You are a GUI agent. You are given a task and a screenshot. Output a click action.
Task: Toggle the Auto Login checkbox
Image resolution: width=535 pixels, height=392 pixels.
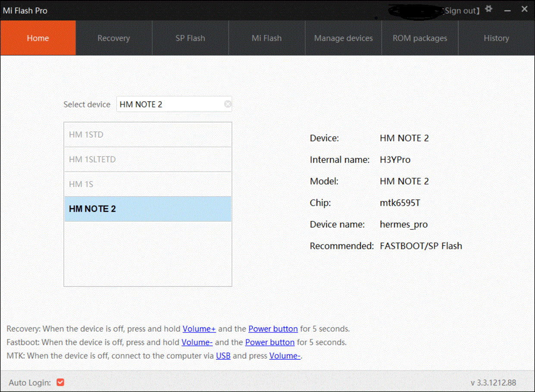click(60, 383)
